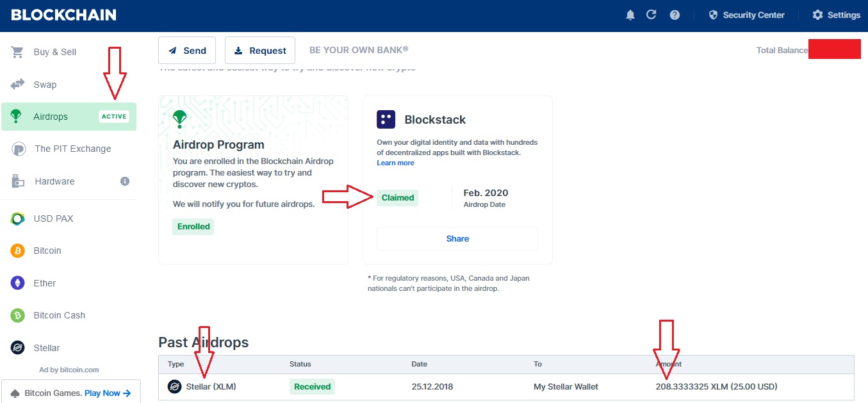Select Airdrops in the sidebar
The height and width of the screenshot is (403, 868).
[69, 117]
